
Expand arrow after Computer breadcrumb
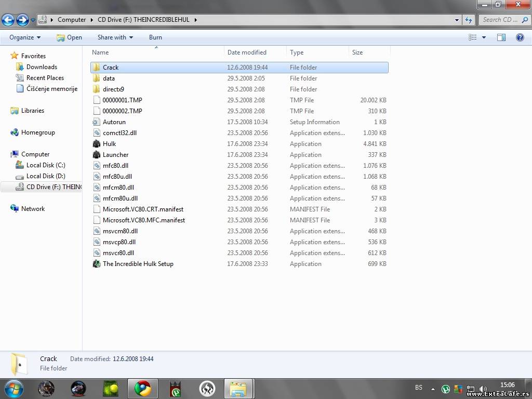click(91, 20)
